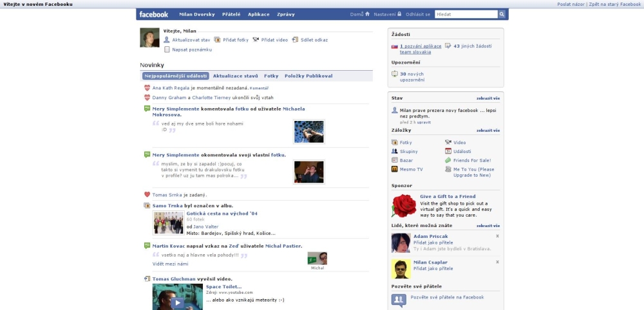Click the search magnifier button
The height and width of the screenshot is (310, 644).
[502, 14]
